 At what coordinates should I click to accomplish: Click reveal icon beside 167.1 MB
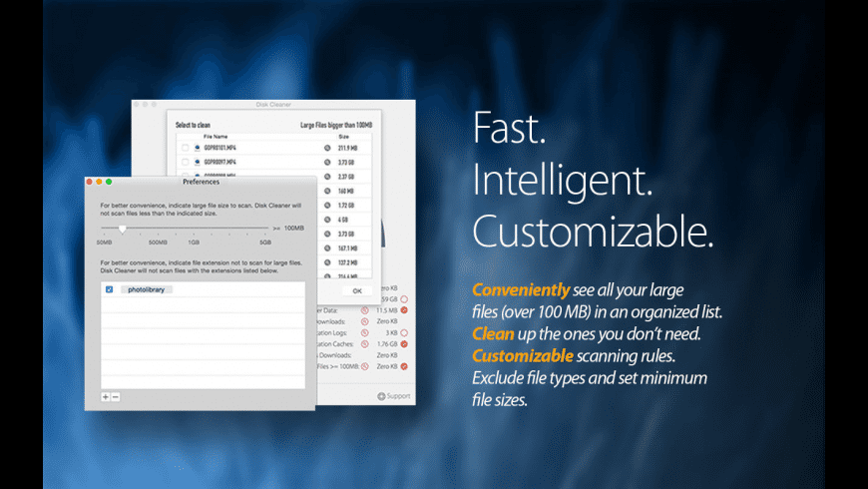[x=327, y=248]
